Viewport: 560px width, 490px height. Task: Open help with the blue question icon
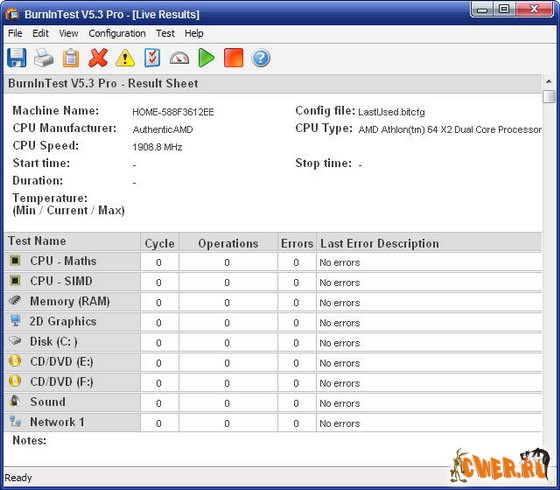(x=261, y=58)
